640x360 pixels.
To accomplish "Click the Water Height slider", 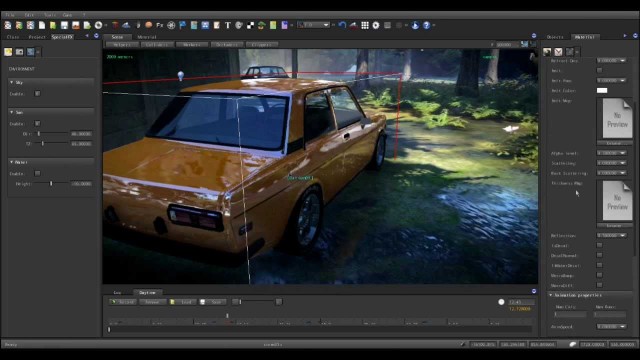I will (52, 184).
